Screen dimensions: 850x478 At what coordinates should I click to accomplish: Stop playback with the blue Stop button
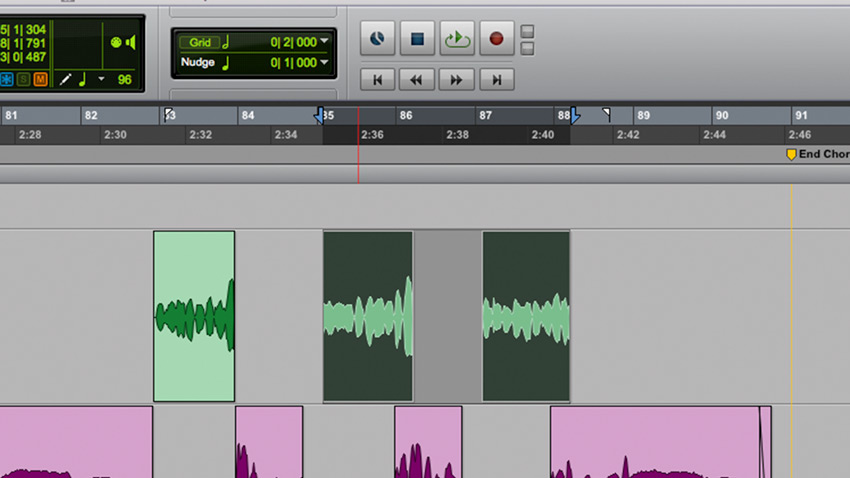(x=417, y=38)
